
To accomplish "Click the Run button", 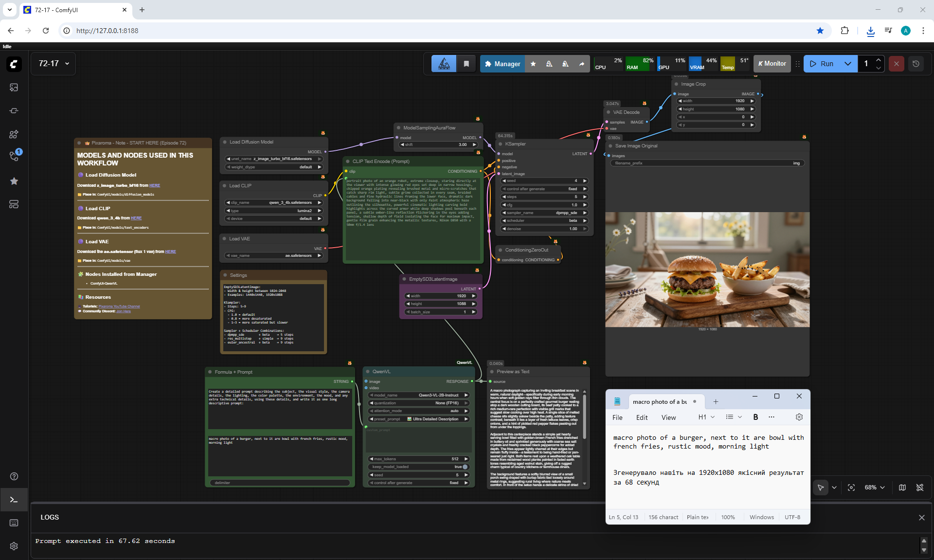I will pyautogui.click(x=822, y=64).
